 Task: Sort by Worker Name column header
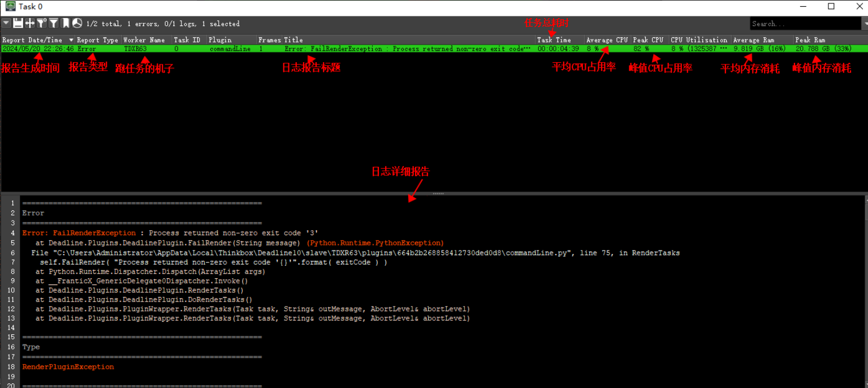144,40
